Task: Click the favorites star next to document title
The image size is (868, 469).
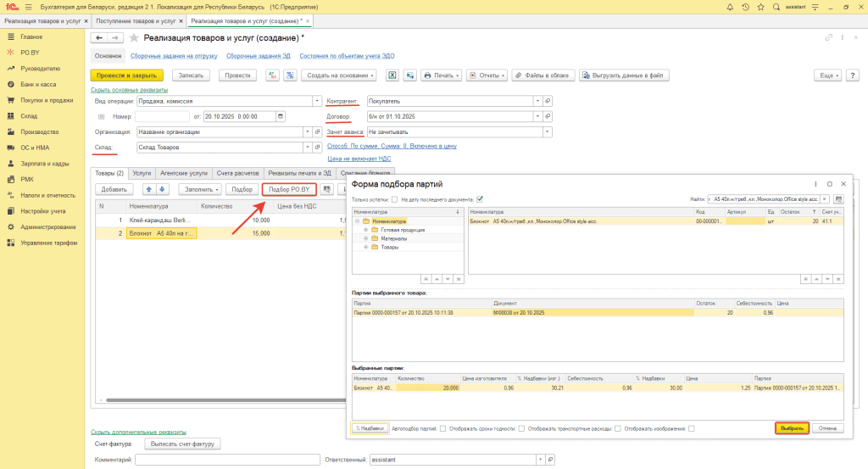Action: click(133, 38)
